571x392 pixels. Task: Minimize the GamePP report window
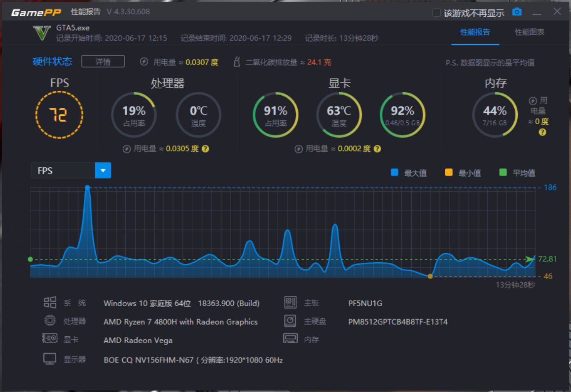pyautogui.click(x=537, y=13)
